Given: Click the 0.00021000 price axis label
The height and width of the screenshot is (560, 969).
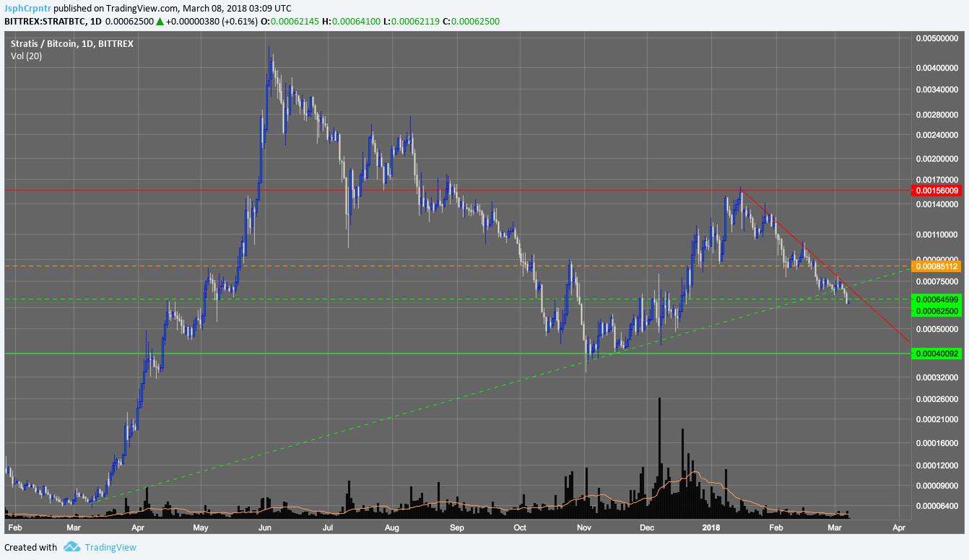Looking at the screenshot, I should [x=938, y=421].
